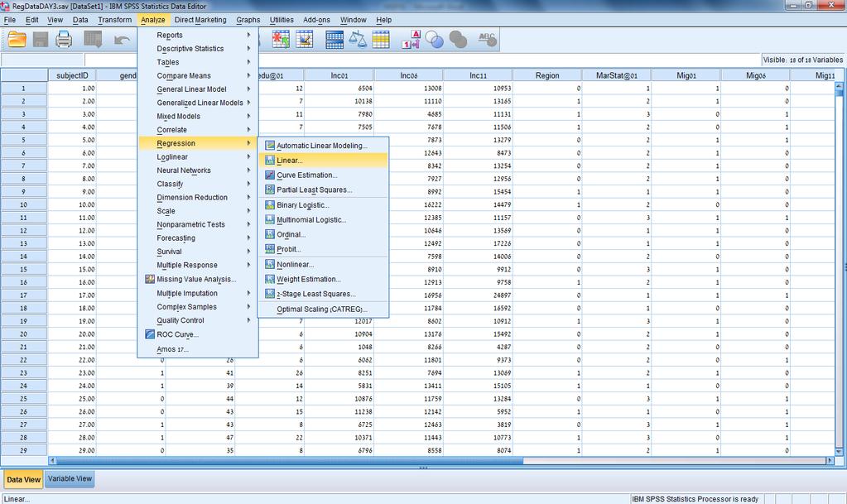Open Nonlinear... regression dialog
Image resolution: width=847 pixels, height=504 pixels.
tap(323, 265)
